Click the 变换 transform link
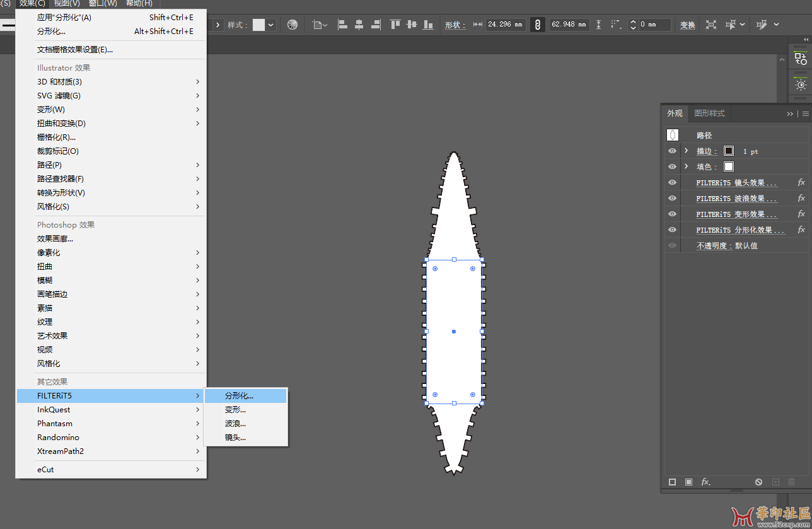Image resolution: width=812 pixels, height=529 pixels. [x=687, y=25]
